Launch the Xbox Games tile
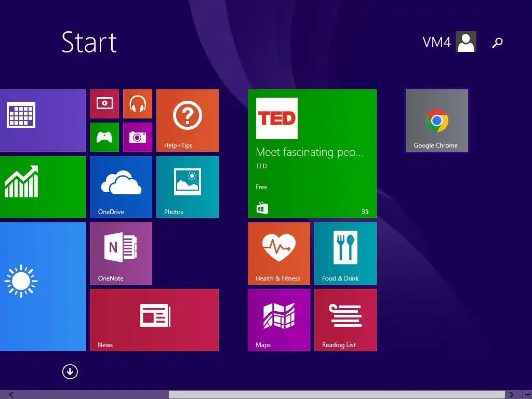Image resolution: width=532 pixels, height=399 pixels. pos(104,137)
